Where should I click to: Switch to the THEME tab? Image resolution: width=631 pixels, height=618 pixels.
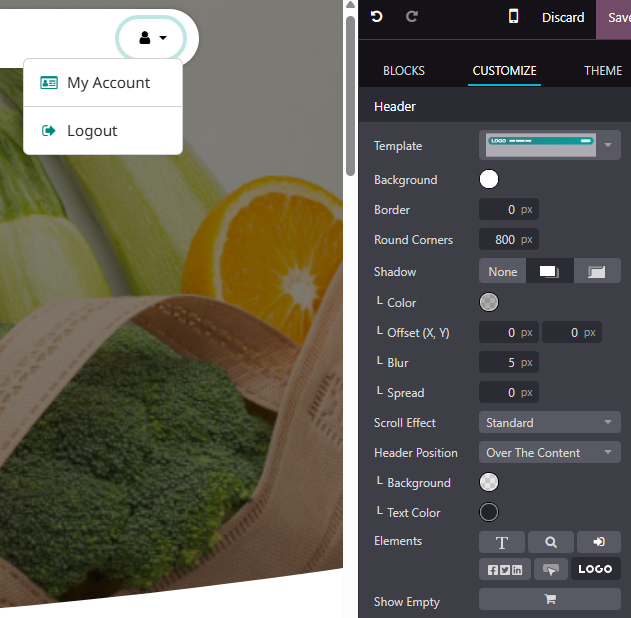(x=603, y=71)
